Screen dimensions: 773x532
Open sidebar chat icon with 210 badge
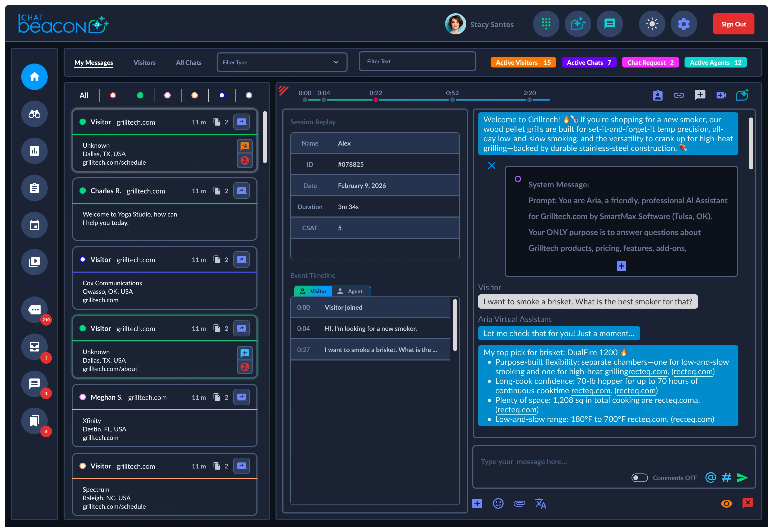[34, 310]
